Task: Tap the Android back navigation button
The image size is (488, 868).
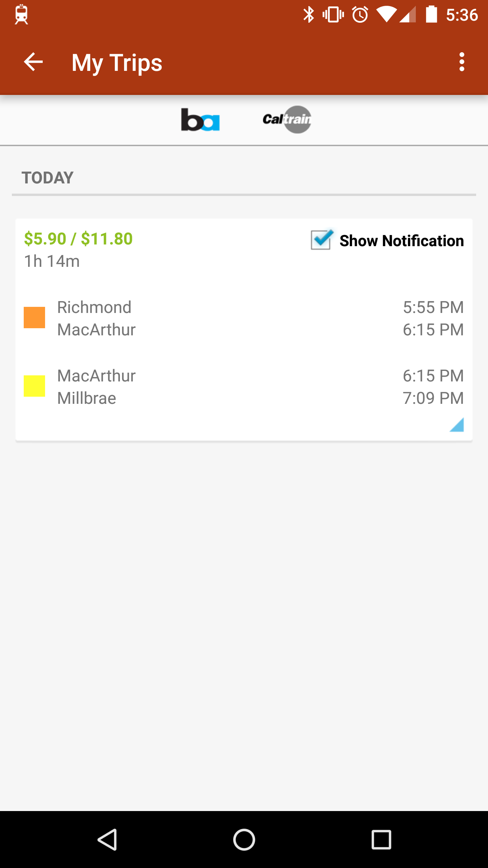Action: coord(108,840)
